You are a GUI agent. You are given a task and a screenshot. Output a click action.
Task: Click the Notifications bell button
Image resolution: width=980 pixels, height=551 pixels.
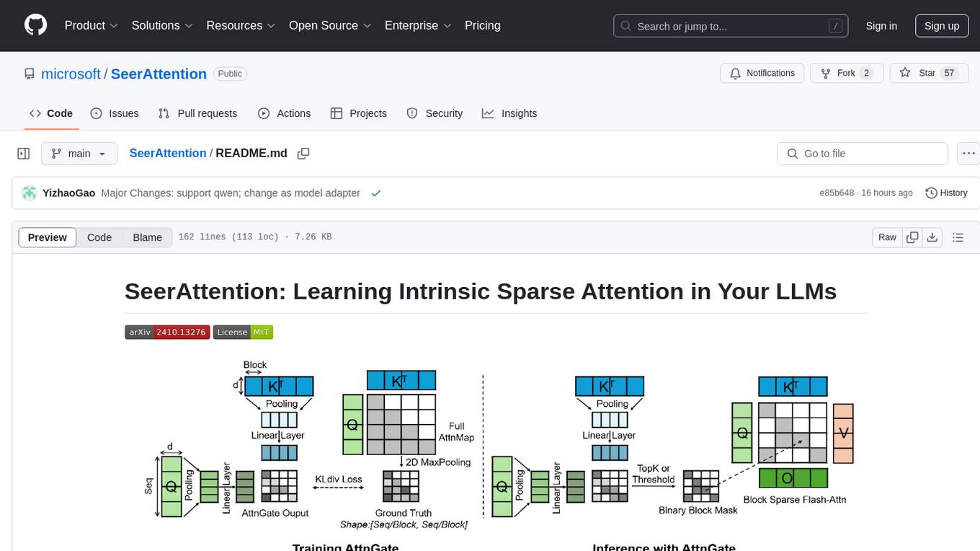pyautogui.click(x=762, y=73)
